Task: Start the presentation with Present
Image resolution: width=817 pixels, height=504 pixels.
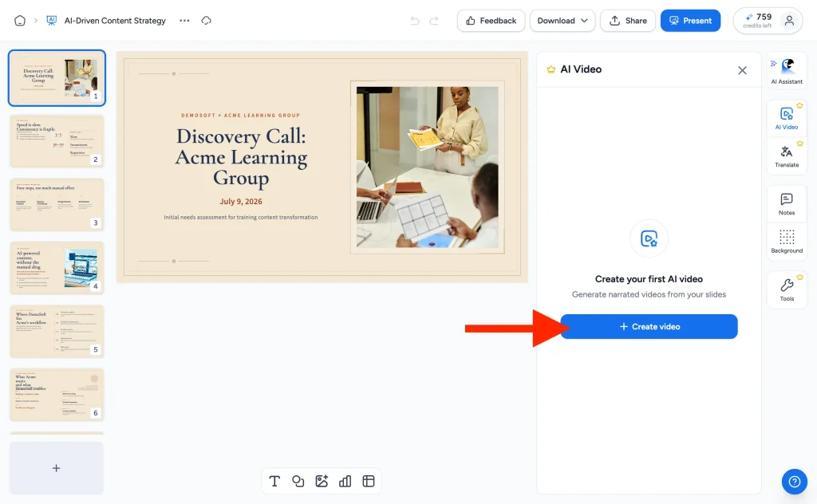Action: click(x=690, y=21)
